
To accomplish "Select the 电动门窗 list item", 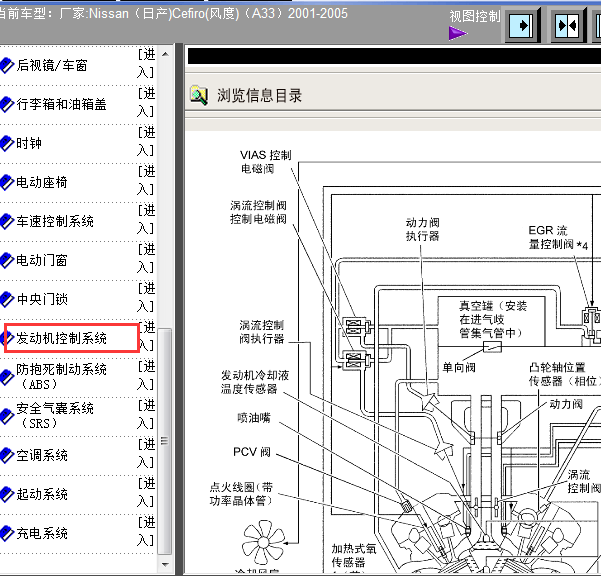I will [x=42, y=261].
